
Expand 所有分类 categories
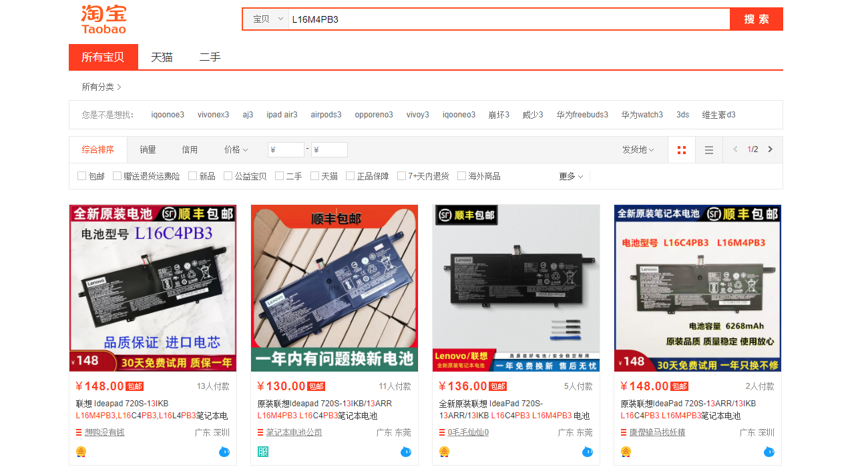(x=101, y=87)
